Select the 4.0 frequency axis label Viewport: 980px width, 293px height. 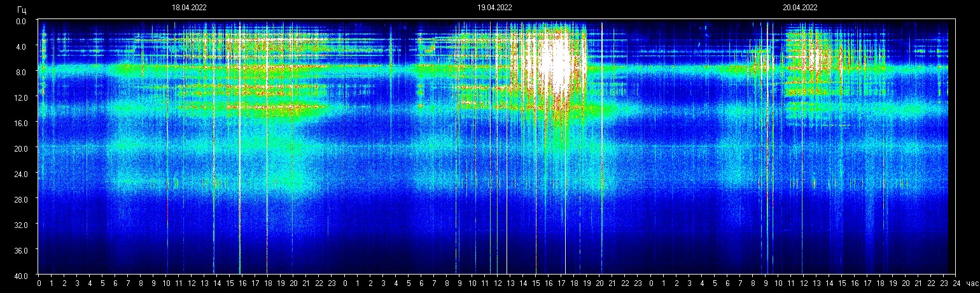click(x=22, y=46)
